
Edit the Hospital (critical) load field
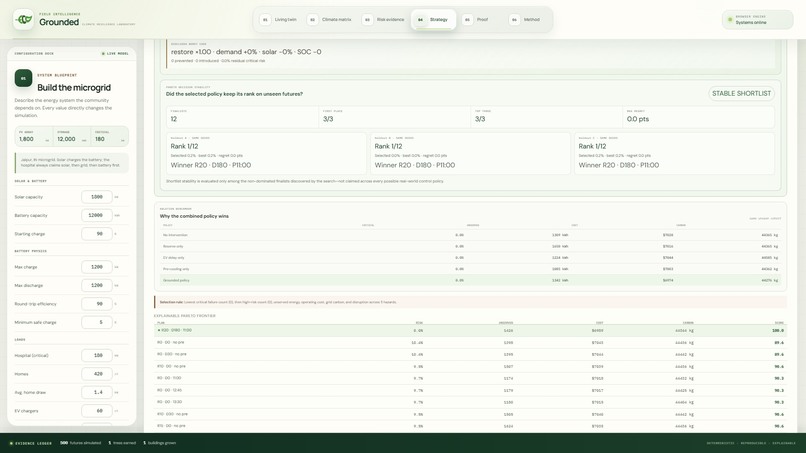point(97,355)
